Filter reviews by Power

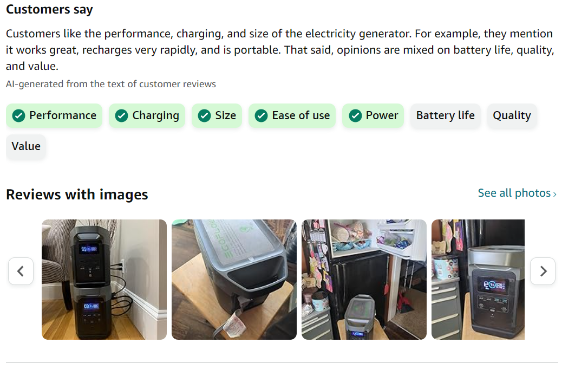tap(373, 115)
